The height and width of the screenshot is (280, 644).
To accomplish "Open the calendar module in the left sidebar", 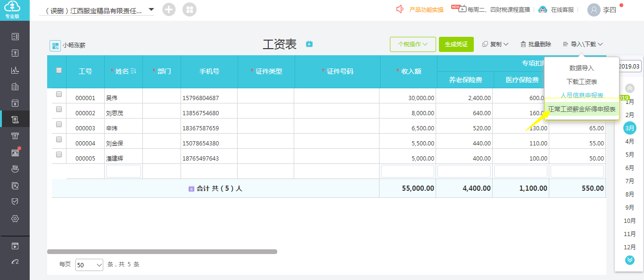I will [x=15, y=104].
